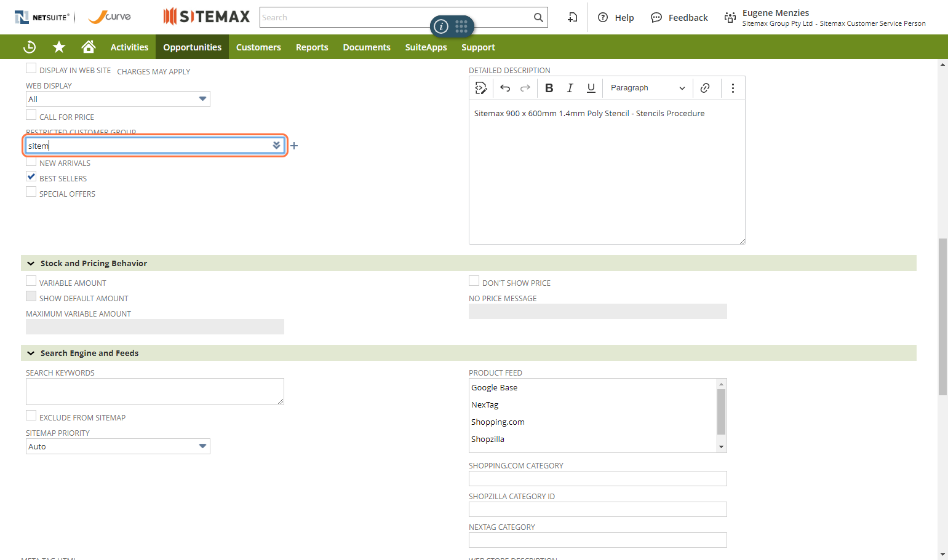Image resolution: width=948 pixels, height=560 pixels.
Task: Open Customers menu
Action: point(258,47)
